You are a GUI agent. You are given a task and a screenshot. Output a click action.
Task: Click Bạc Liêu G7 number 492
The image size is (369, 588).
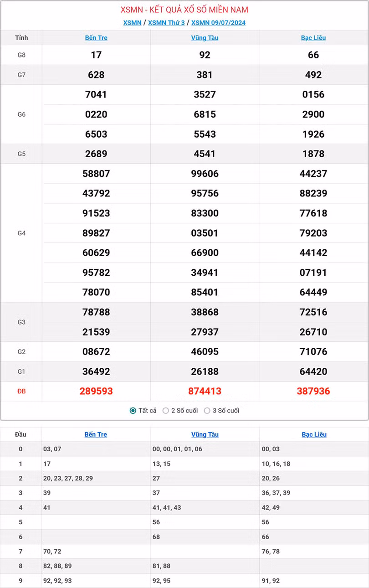tap(313, 75)
